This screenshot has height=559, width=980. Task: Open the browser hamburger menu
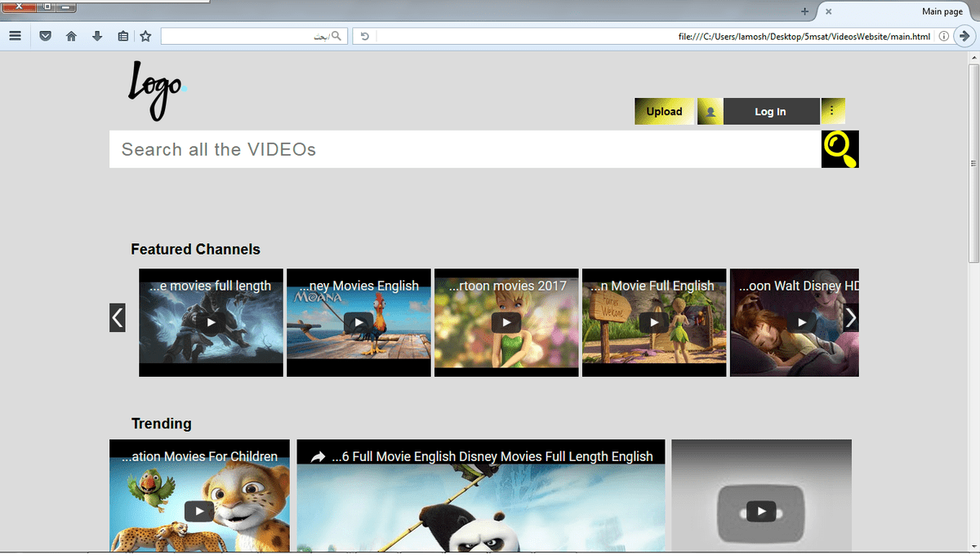14,36
